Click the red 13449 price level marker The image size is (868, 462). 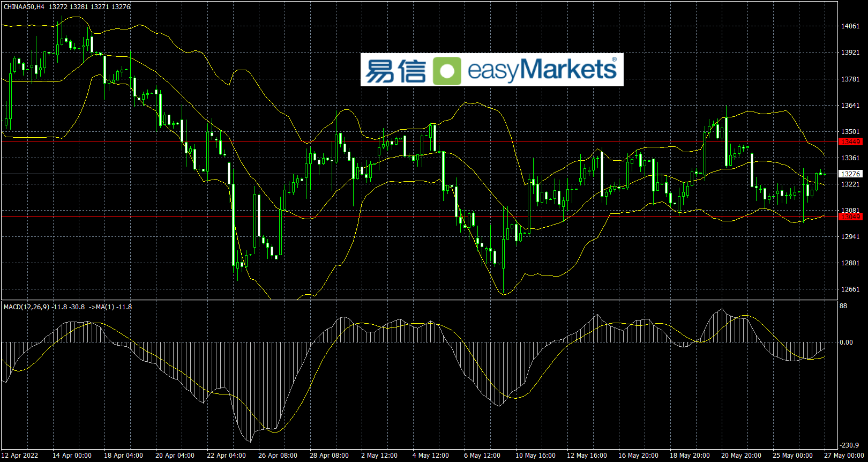point(850,142)
